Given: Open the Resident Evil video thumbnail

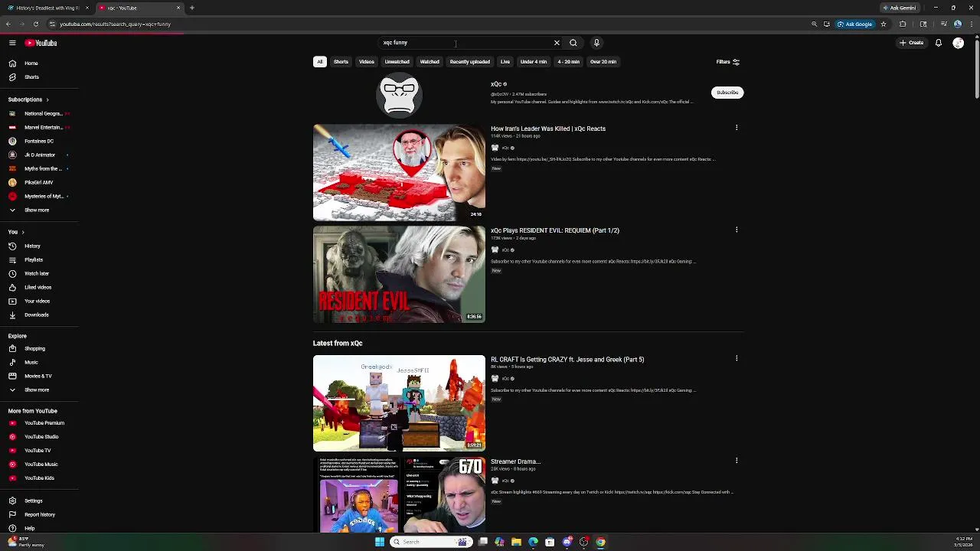Looking at the screenshot, I should [x=399, y=274].
